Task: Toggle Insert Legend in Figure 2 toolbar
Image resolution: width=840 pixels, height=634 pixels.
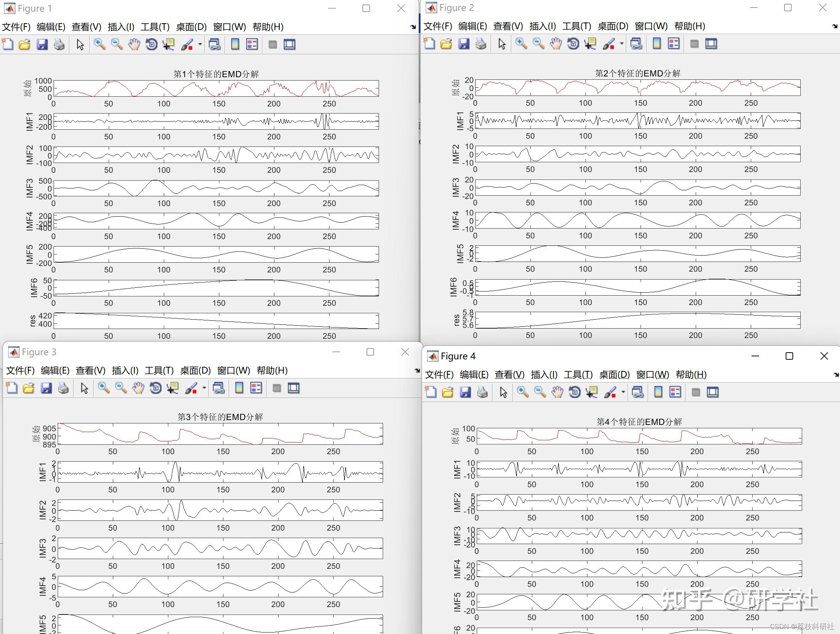Action: coord(674,44)
